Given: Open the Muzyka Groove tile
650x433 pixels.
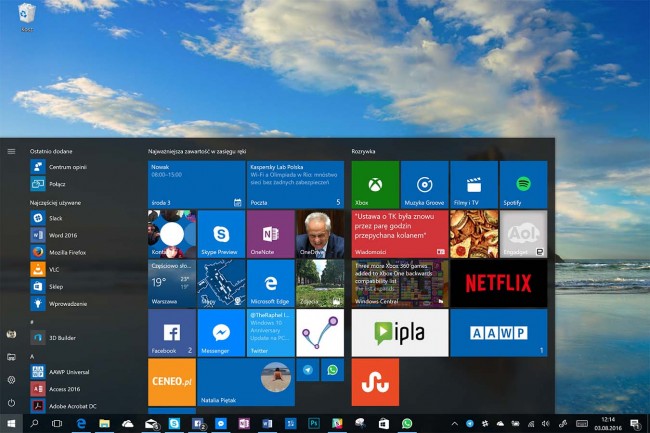Looking at the screenshot, I should pyautogui.click(x=424, y=184).
